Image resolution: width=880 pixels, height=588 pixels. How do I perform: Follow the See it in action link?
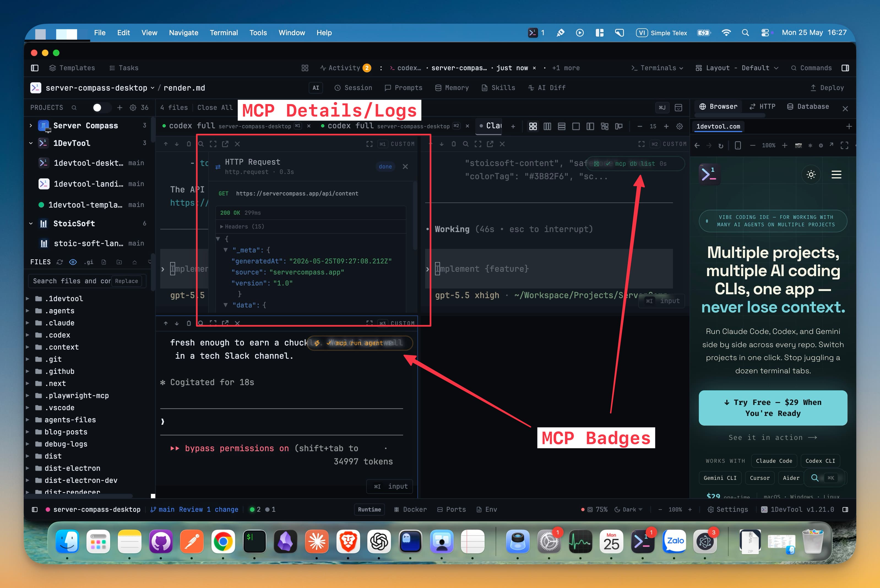point(773,438)
